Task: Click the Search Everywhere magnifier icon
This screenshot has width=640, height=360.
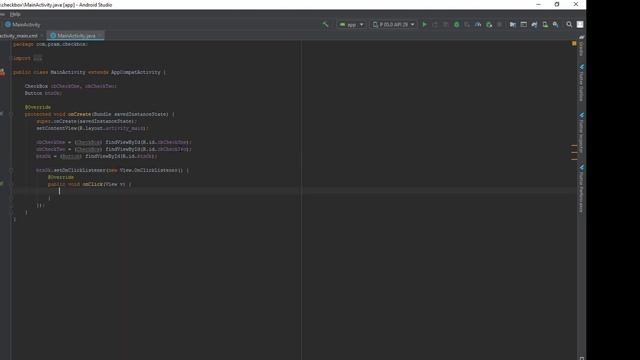Action: coord(569,24)
